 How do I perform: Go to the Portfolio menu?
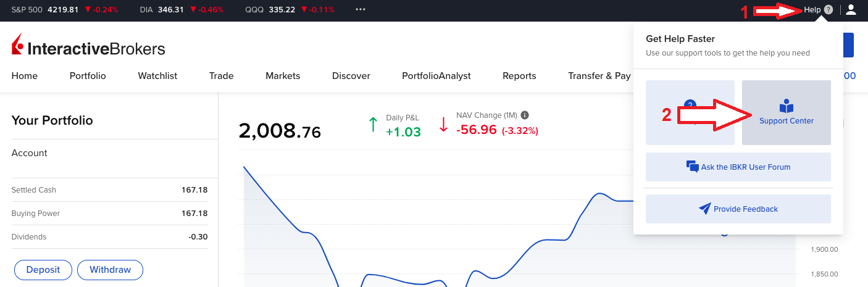click(88, 76)
